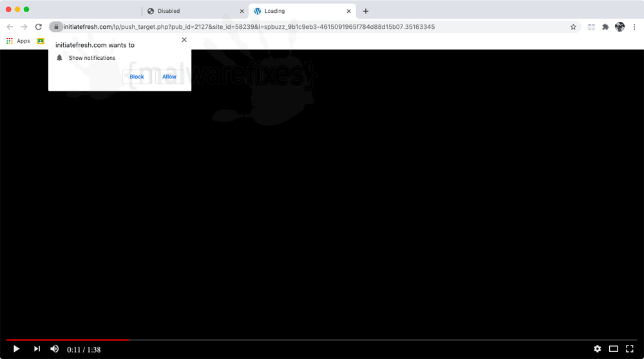
Task: Open the extensions puzzle icon
Action: (x=605, y=27)
